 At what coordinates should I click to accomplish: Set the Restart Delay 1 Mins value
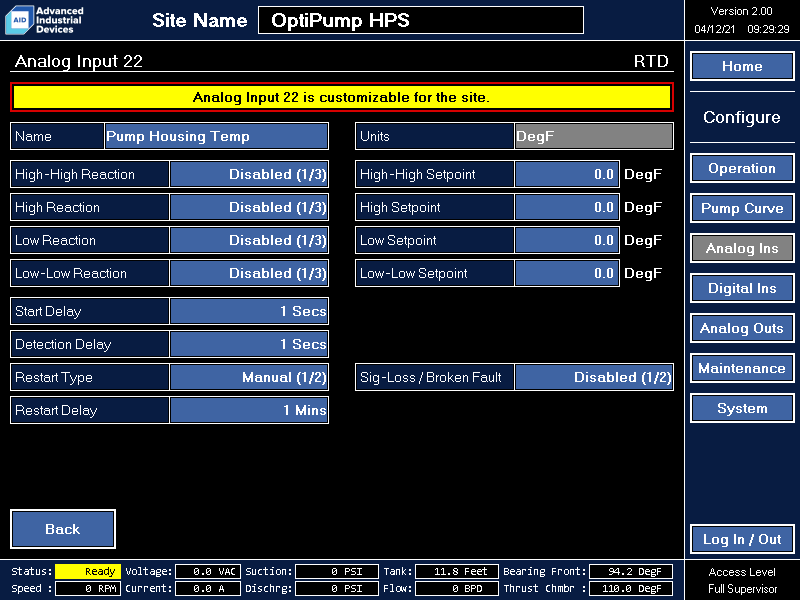249,410
